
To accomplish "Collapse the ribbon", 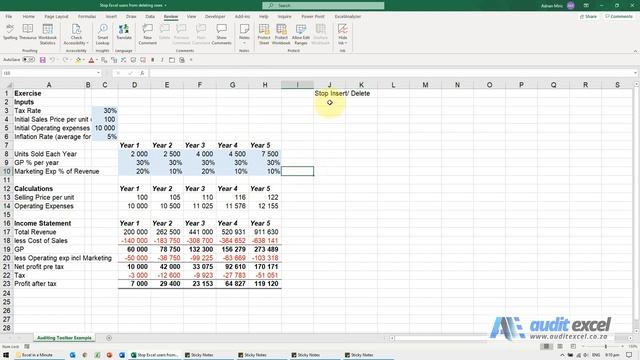I will click(x=635, y=51).
